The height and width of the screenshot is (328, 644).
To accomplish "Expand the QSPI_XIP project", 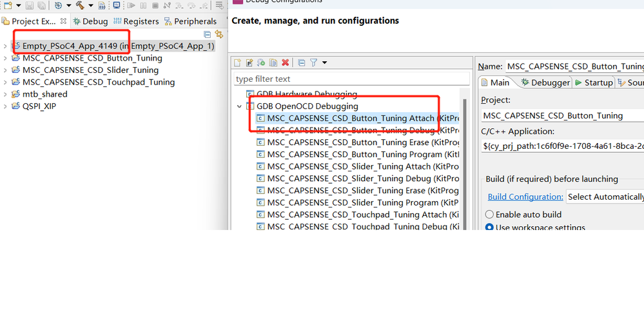I will pos(5,106).
